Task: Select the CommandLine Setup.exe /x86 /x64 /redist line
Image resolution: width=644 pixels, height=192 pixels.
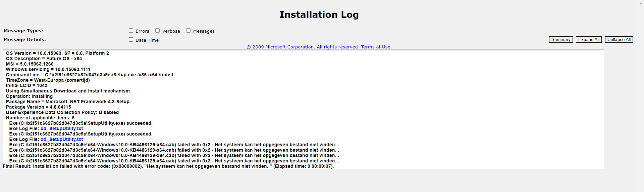Action: [90, 75]
